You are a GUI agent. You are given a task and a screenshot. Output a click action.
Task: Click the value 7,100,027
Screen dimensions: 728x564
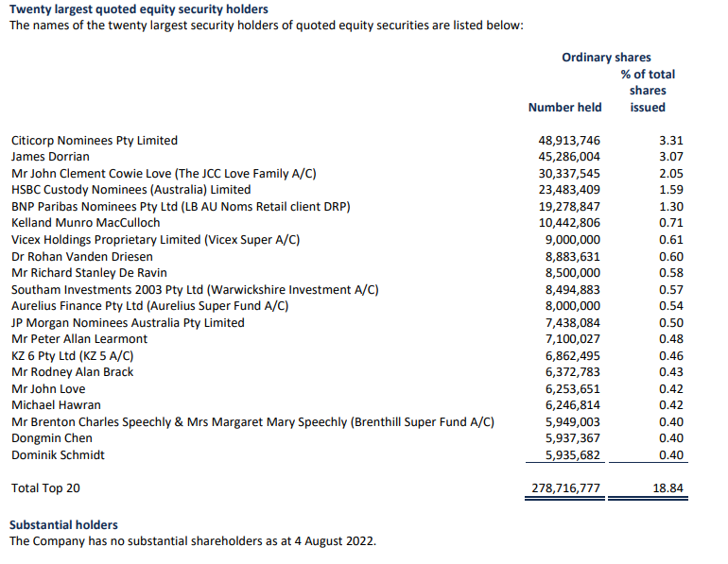click(573, 339)
